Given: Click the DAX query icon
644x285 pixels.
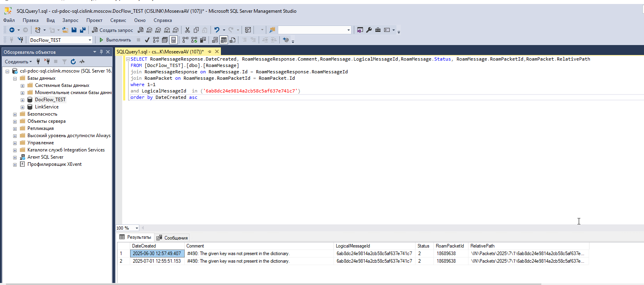Looking at the screenshot, I should click(176, 30).
